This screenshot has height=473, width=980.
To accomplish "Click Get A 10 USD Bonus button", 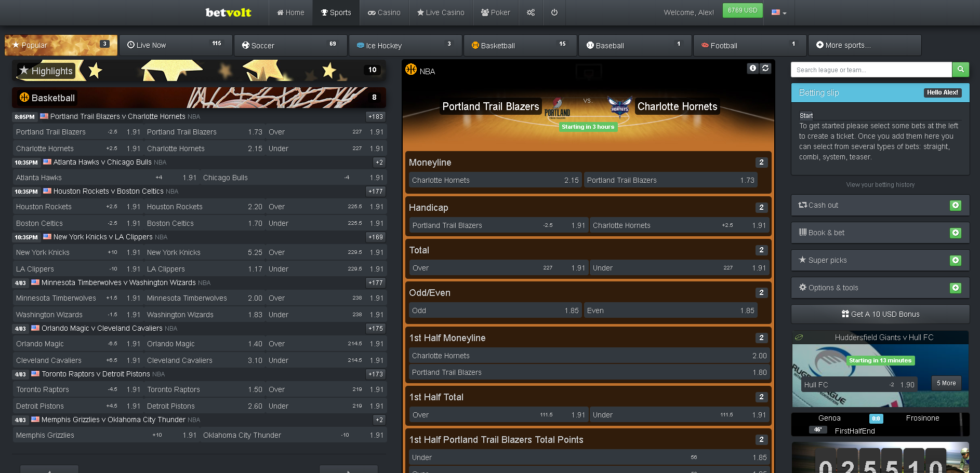I will (880, 314).
